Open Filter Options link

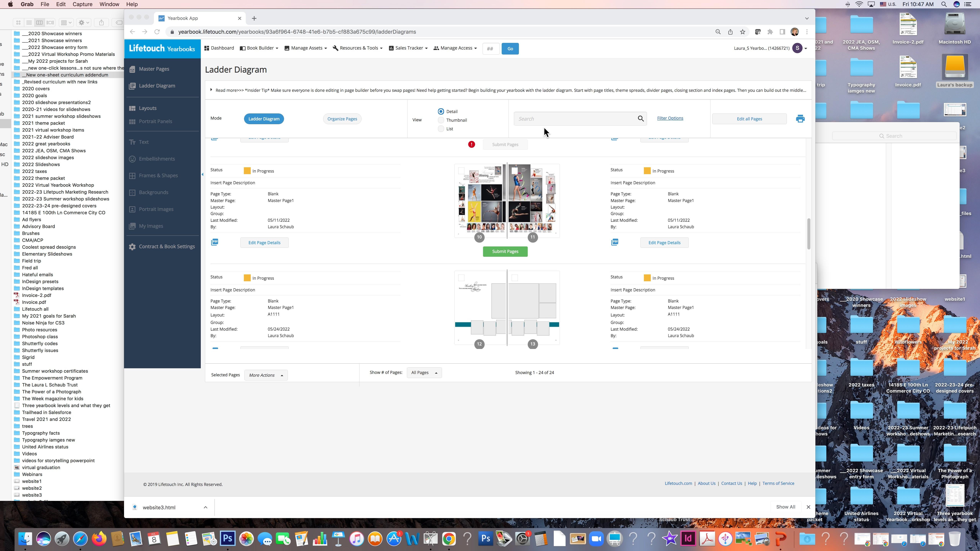coord(670,118)
